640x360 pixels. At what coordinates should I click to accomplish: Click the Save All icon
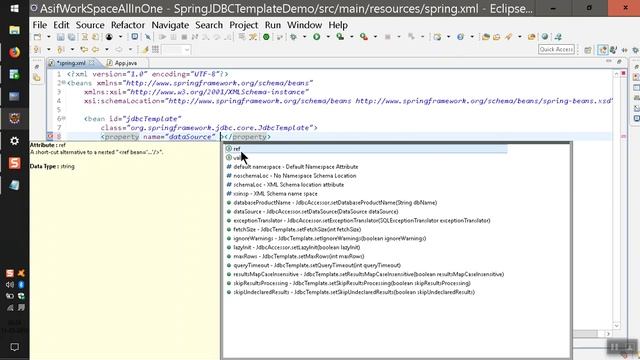pyautogui.click(x=71, y=37)
